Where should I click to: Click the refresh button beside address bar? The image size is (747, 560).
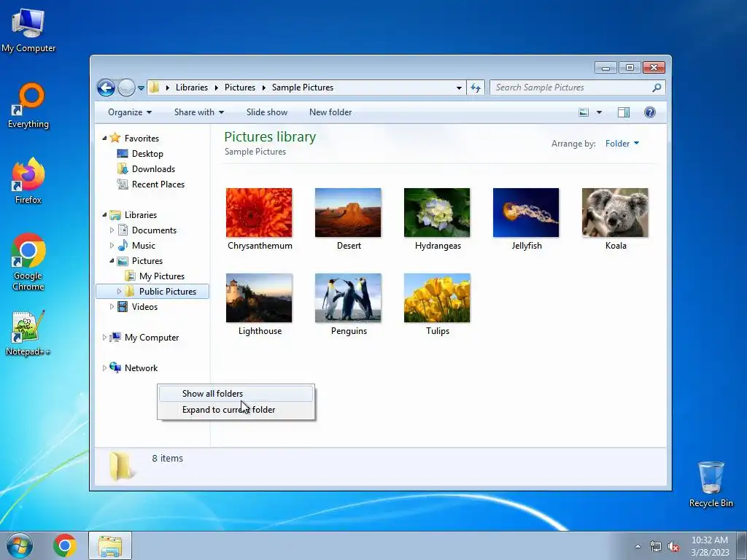click(476, 87)
